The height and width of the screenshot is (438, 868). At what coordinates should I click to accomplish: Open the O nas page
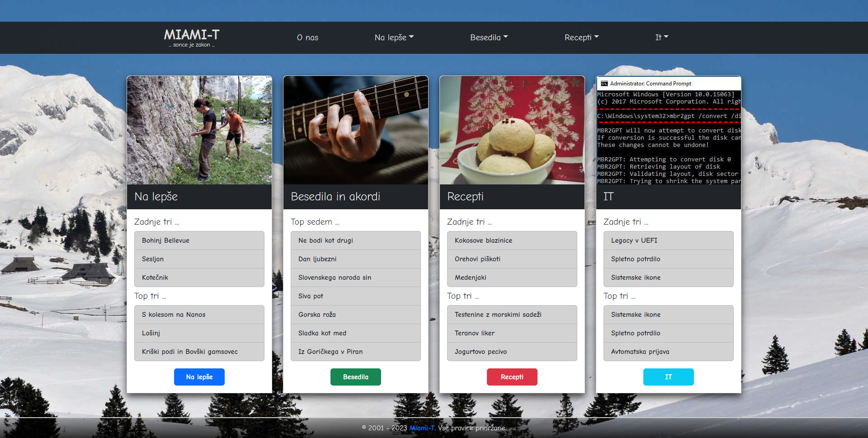(307, 38)
